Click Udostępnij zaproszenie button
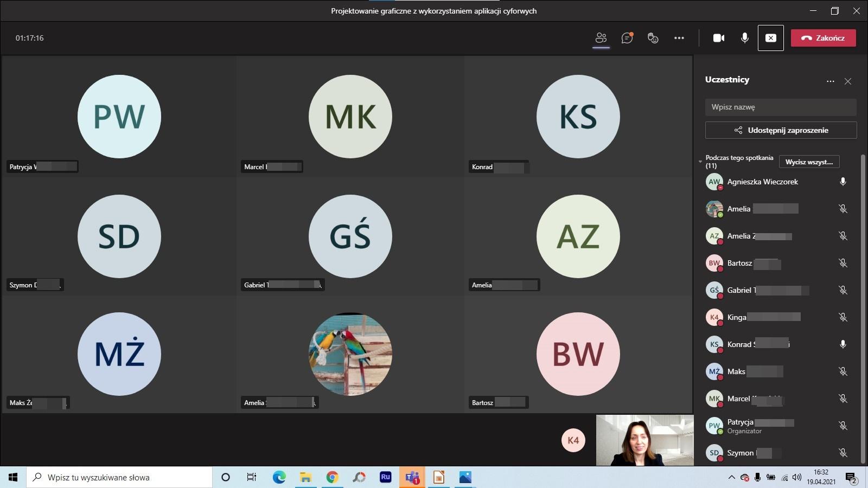 (x=781, y=130)
